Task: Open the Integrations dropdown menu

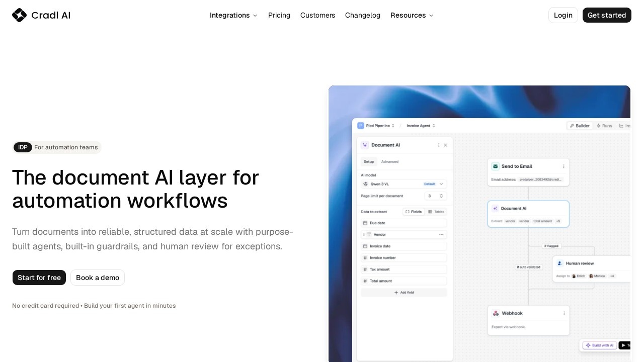Action: pyautogui.click(x=233, y=15)
